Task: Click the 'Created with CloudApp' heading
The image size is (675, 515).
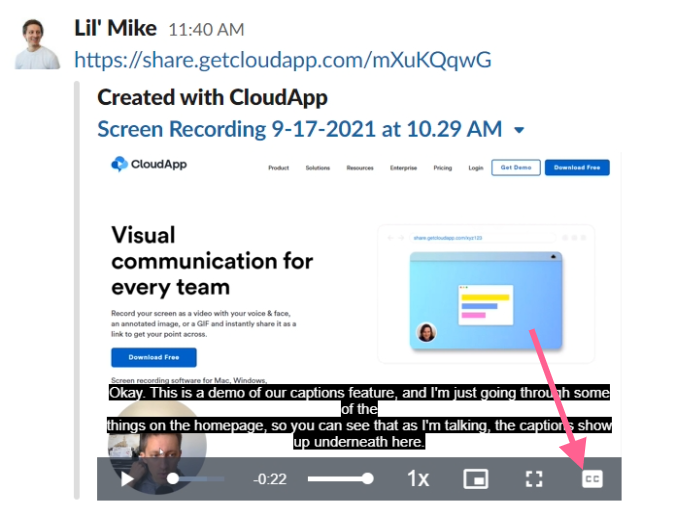Action: [212, 97]
